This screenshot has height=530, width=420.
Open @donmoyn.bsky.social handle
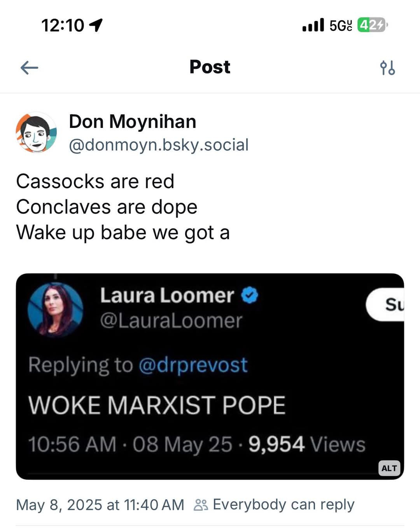[159, 145]
